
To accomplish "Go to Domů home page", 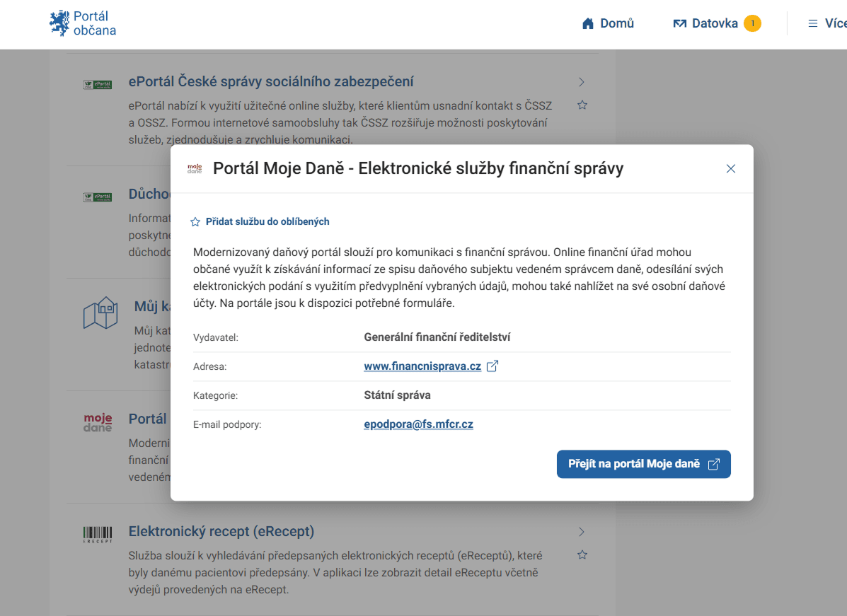I will tap(608, 23).
